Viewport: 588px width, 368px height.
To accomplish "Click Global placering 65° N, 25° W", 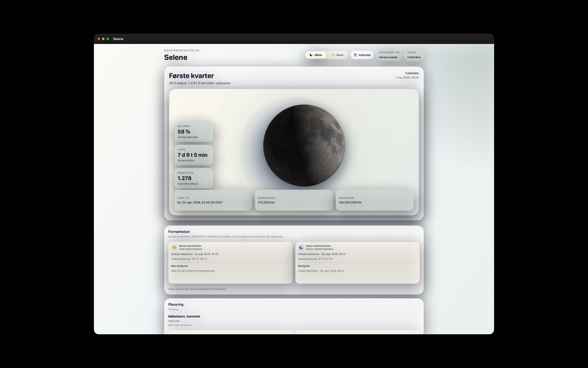I will pos(189,259).
